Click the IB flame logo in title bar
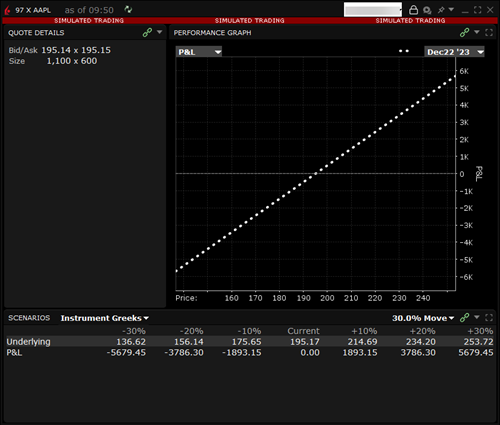This screenshot has width=500, height=425. point(7,10)
